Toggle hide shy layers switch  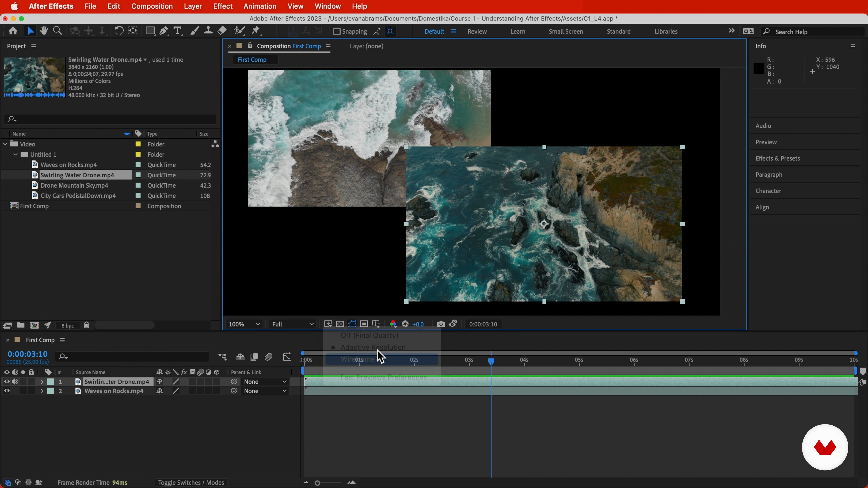pyautogui.click(x=240, y=357)
